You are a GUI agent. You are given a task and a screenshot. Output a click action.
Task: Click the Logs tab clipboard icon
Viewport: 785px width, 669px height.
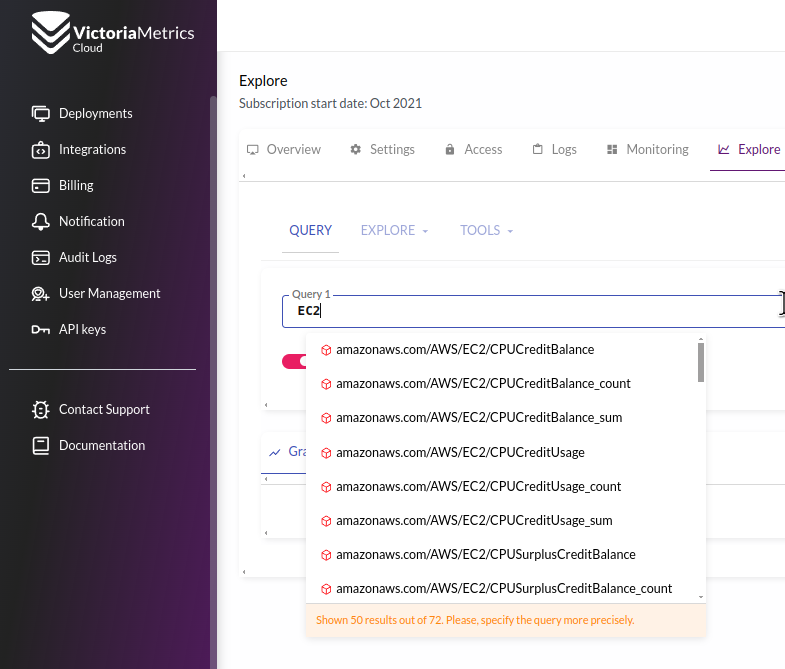537,149
